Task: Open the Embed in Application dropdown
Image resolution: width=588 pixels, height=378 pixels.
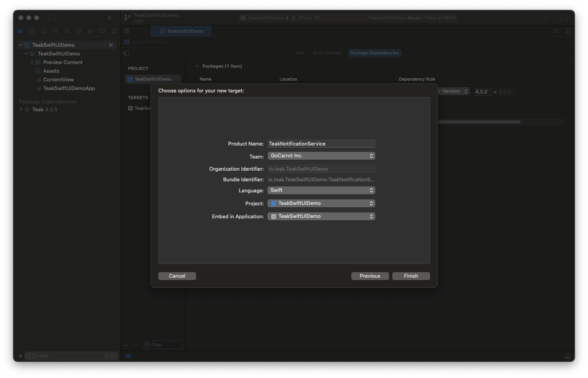Action: tap(321, 216)
